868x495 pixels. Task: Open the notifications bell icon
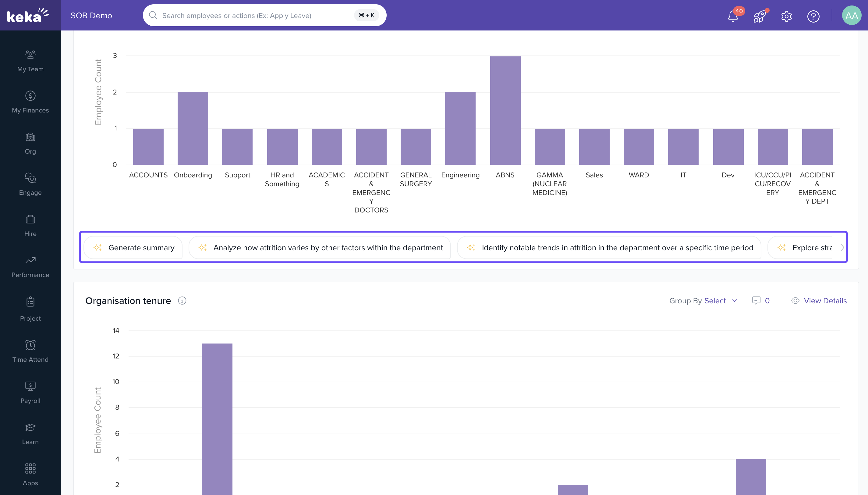click(733, 16)
